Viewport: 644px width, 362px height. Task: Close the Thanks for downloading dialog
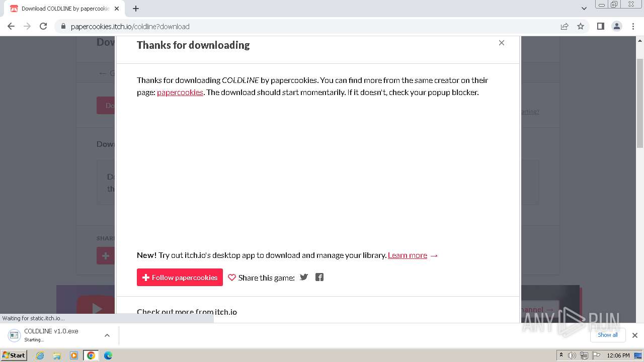coord(502,43)
